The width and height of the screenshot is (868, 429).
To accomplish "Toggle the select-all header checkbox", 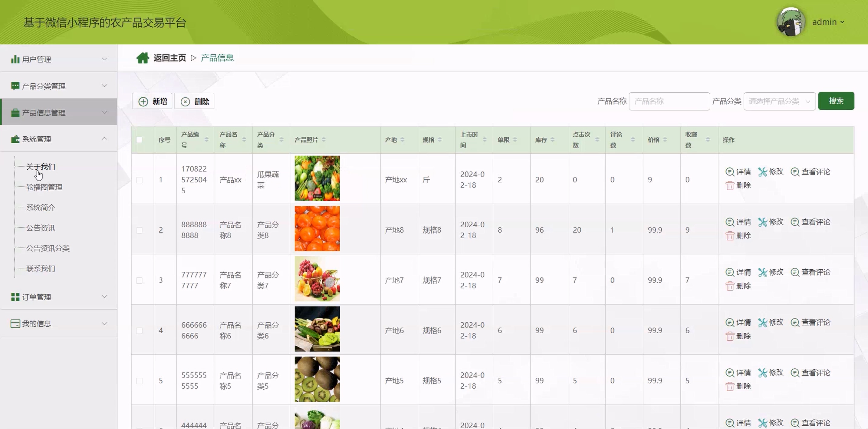I will pyautogui.click(x=139, y=140).
